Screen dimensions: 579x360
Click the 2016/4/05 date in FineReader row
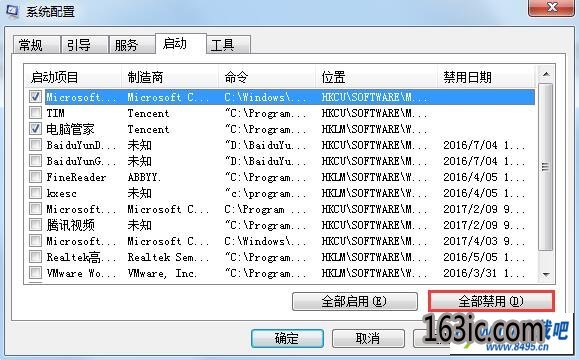[484, 177]
